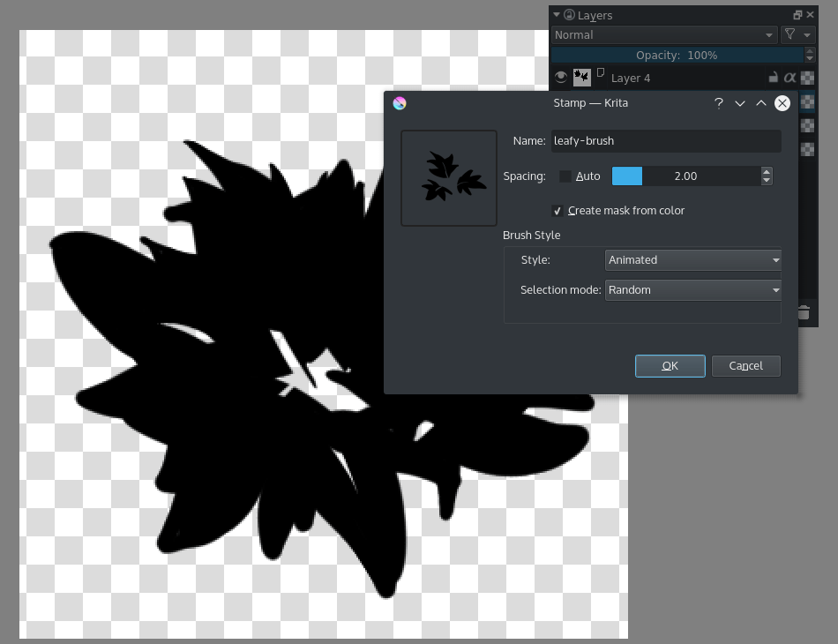The width and height of the screenshot is (838, 644).
Task: Click OK to save the leafy-brush stamp
Action: pos(670,366)
